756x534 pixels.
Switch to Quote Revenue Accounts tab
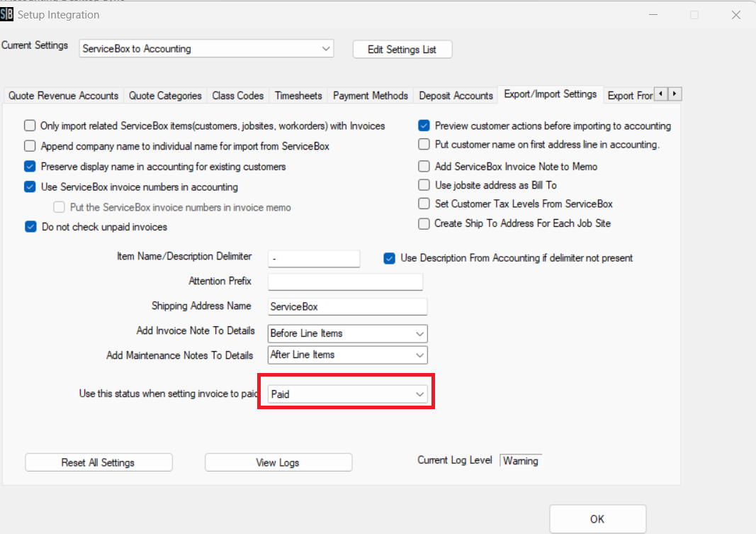63,96
